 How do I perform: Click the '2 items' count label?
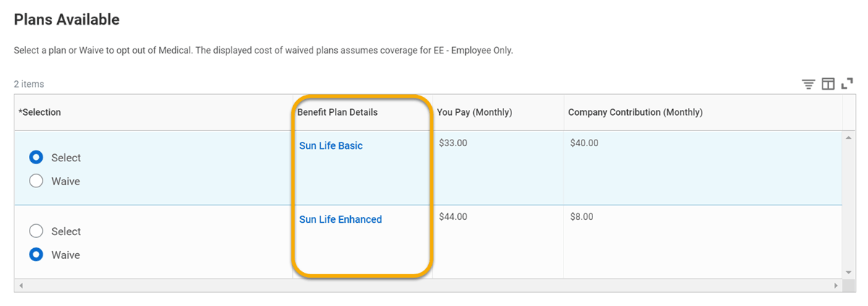29,84
